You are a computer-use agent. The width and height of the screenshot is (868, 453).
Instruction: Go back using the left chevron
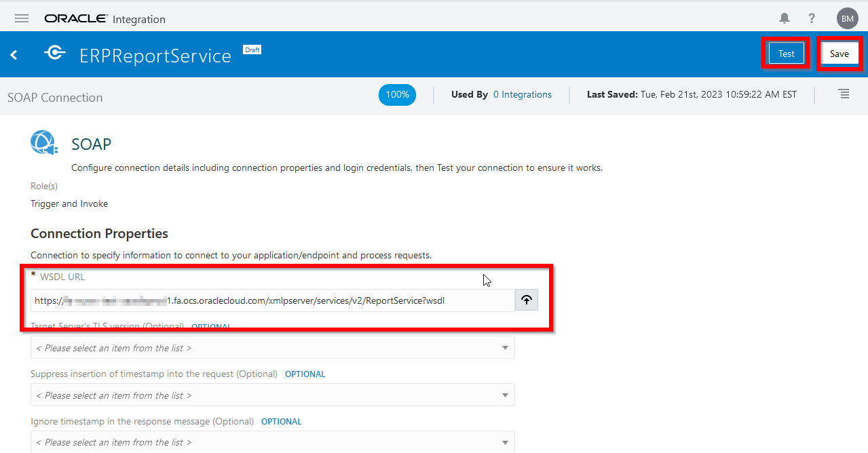pos(14,55)
